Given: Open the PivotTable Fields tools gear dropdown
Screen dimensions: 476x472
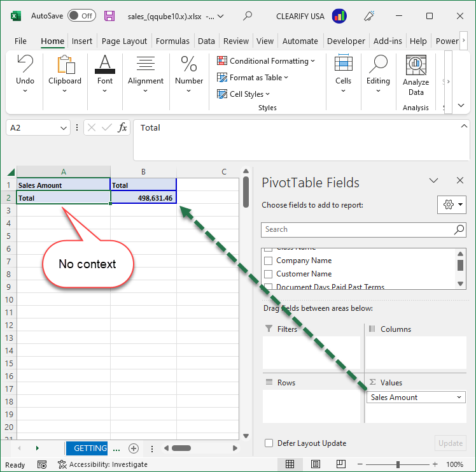Looking at the screenshot, I should (452, 204).
